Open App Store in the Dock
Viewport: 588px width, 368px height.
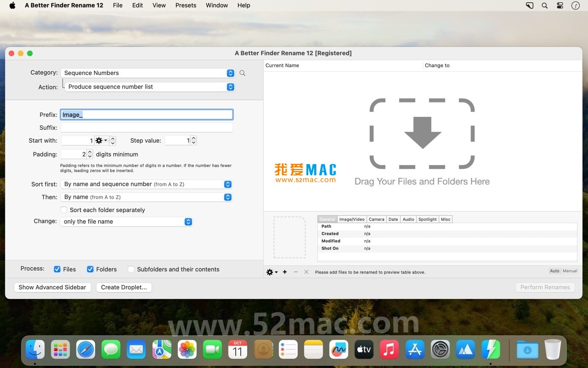tap(415, 350)
